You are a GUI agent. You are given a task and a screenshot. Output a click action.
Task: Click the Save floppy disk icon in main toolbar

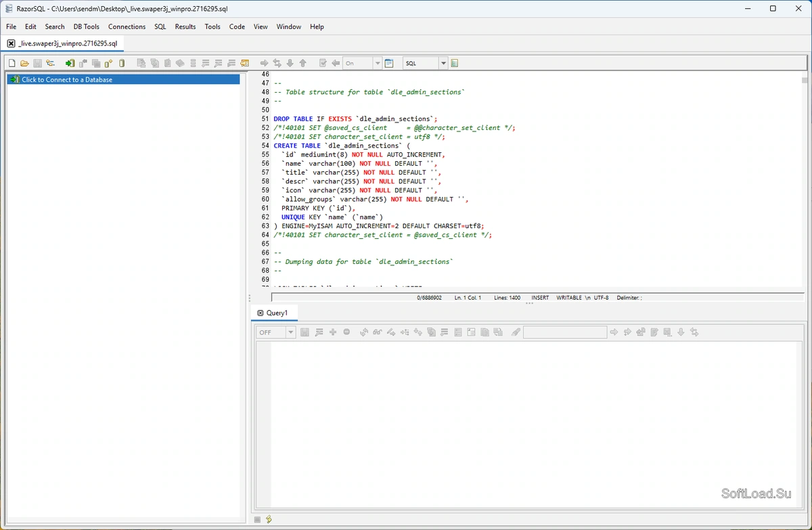coord(37,63)
